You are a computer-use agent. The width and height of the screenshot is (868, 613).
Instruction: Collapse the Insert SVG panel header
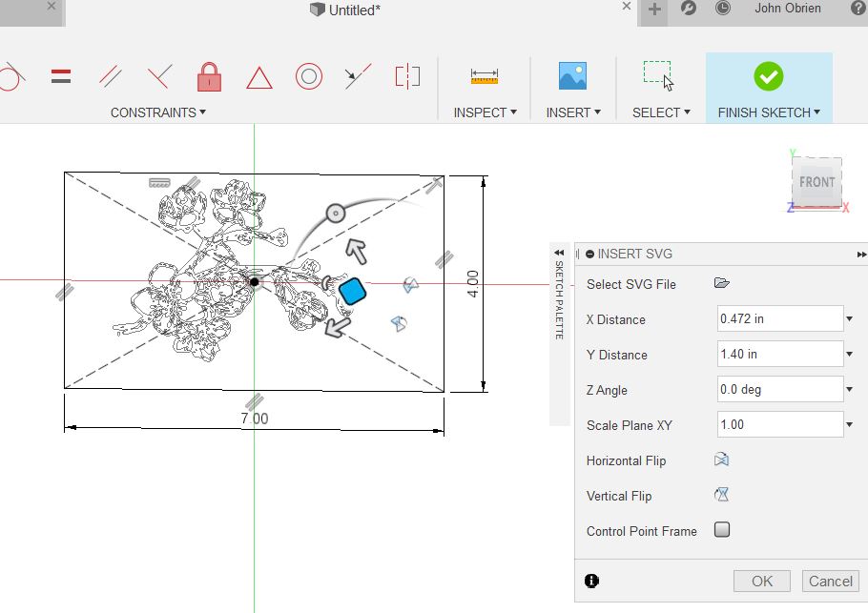(589, 254)
